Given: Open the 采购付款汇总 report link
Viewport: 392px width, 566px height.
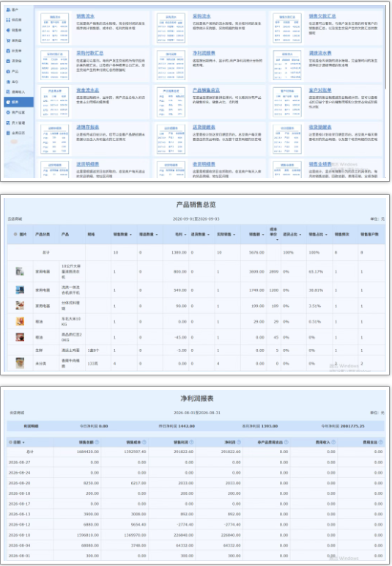Looking at the screenshot, I should pyautogui.click(x=90, y=53).
